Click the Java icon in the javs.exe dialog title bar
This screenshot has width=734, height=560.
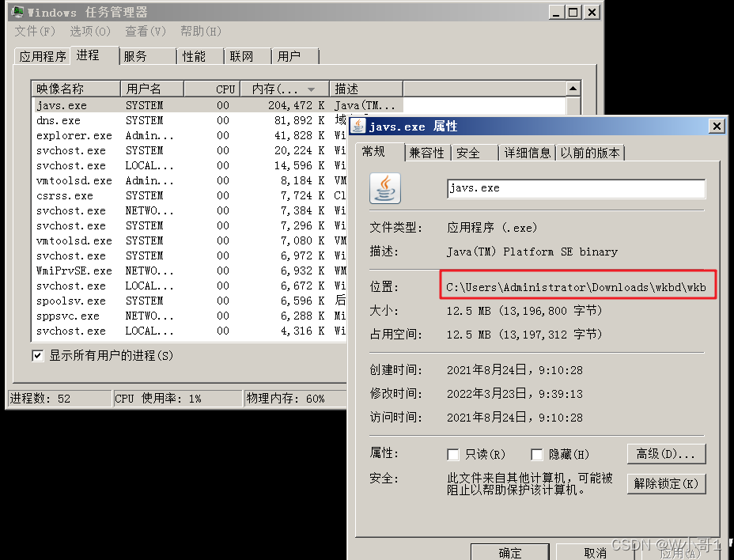[360, 126]
